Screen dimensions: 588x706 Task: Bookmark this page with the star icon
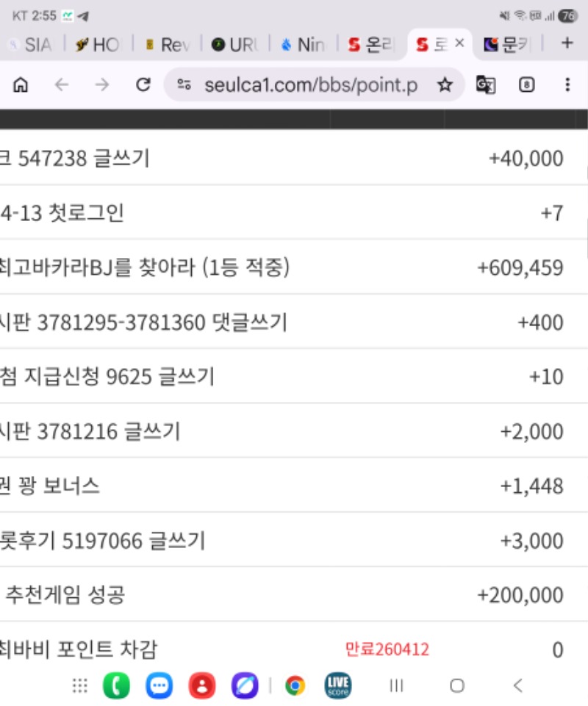445,85
